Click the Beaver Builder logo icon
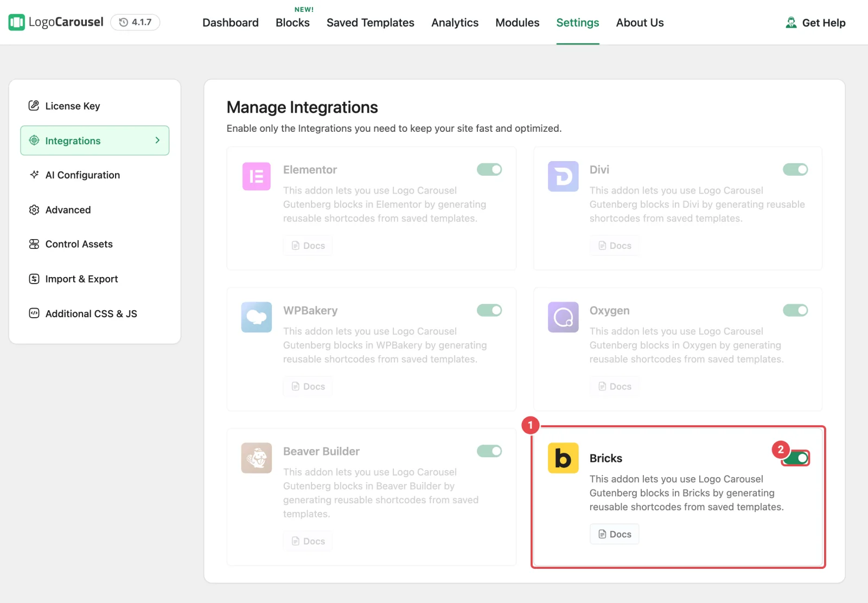This screenshot has width=868, height=603. coord(257,458)
